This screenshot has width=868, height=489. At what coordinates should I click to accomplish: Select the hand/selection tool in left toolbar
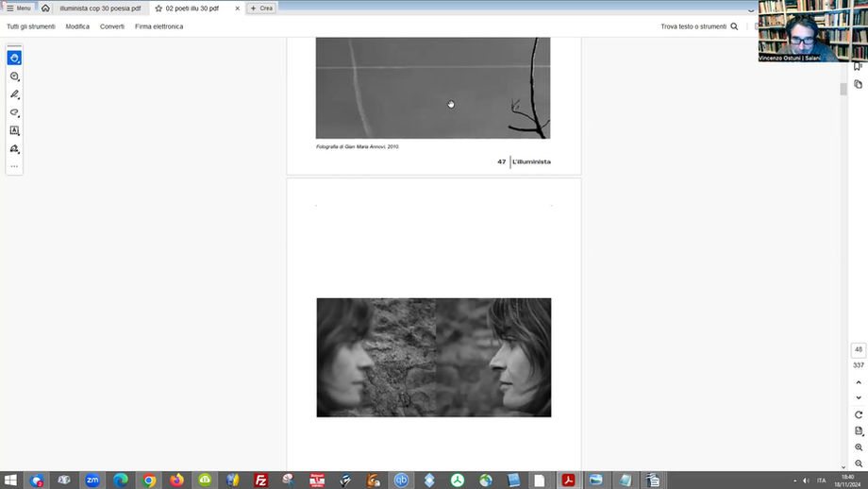pyautogui.click(x=14, y=58)
